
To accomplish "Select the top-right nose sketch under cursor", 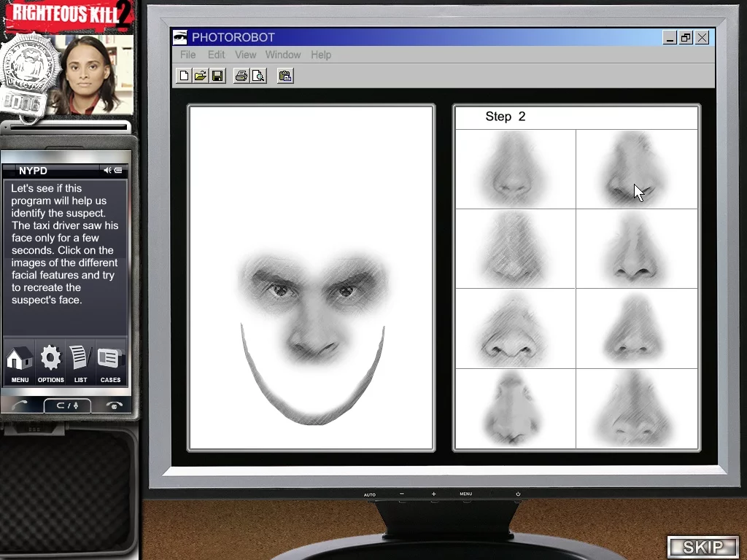I will pos(636,169).
